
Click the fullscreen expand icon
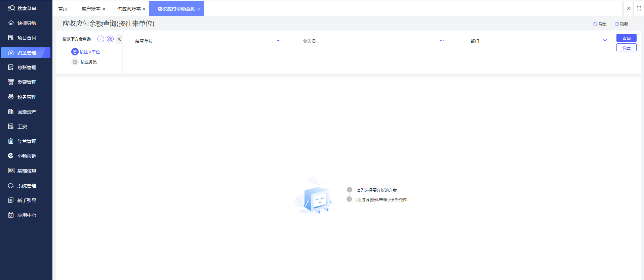pyautogui.click(x=639, y=8)
